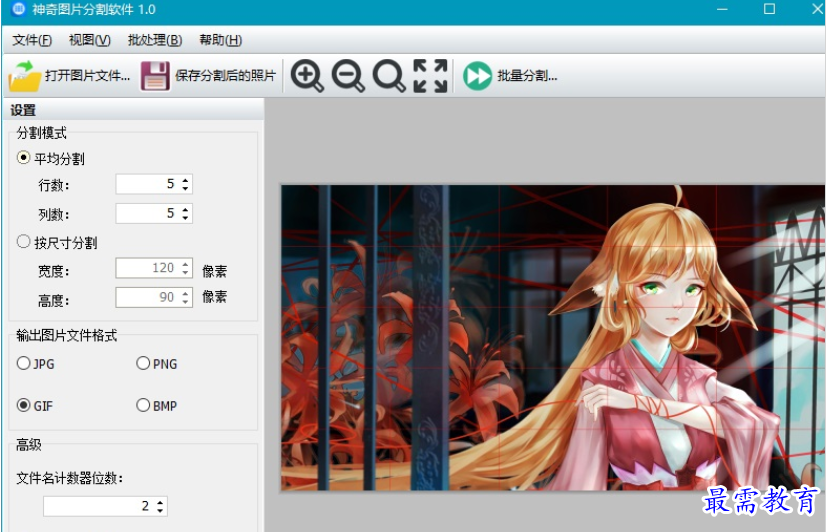Click the app logo in title bar

pos(18,9)
